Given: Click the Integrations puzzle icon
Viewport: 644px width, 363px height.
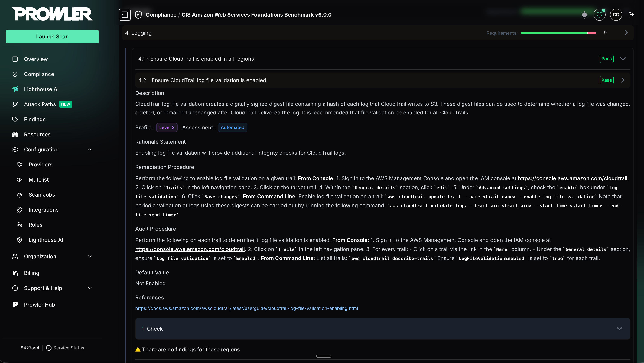Looking at the screenshot, I should coord(19,210).
